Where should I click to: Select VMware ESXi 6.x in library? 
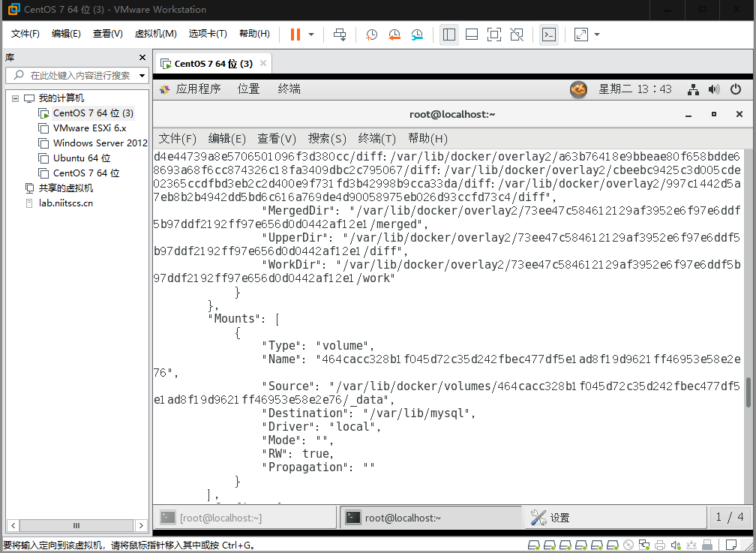coord(89,128)
